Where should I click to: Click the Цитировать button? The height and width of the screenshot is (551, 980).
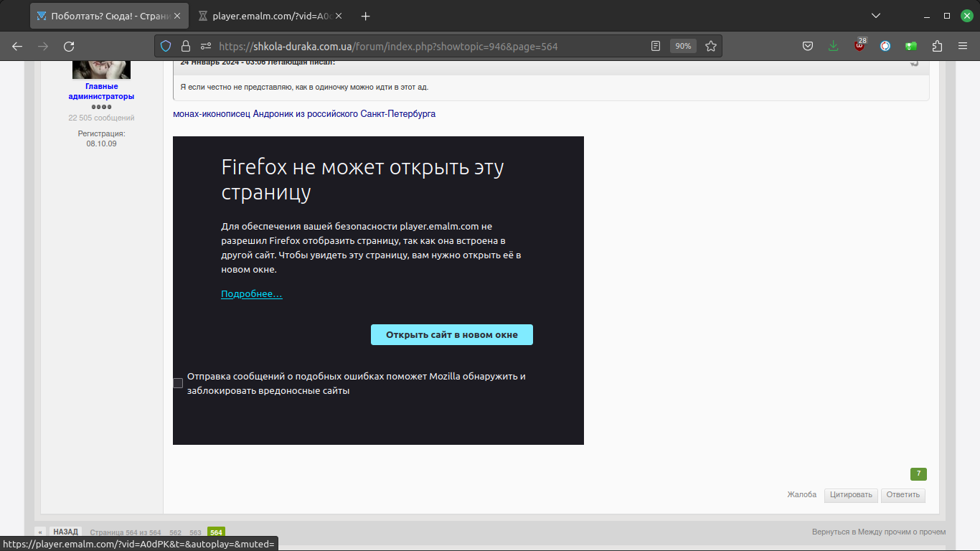(851, 495)
